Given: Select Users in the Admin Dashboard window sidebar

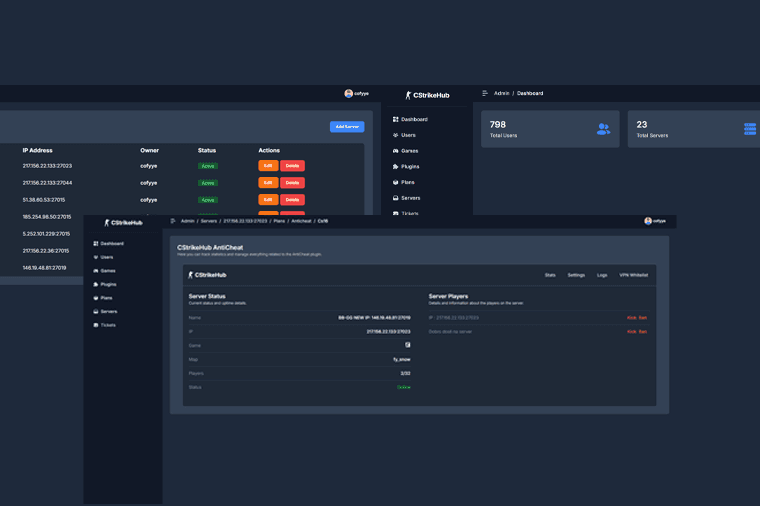Looking at the screenshot, I should 404,135.
